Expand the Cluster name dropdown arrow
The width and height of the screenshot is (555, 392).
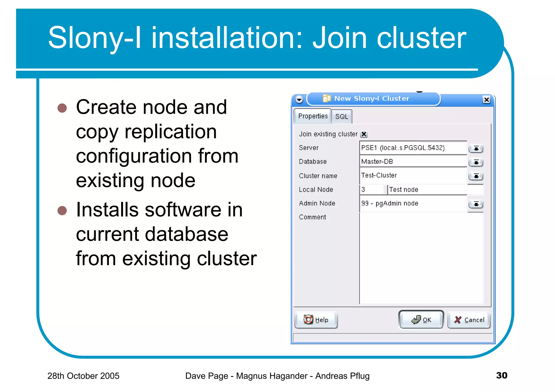tap(476, 176)
